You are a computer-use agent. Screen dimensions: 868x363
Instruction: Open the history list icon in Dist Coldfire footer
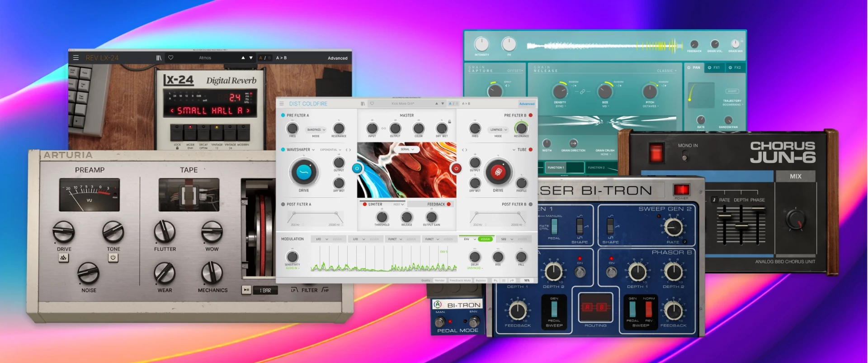pos(504,281)
